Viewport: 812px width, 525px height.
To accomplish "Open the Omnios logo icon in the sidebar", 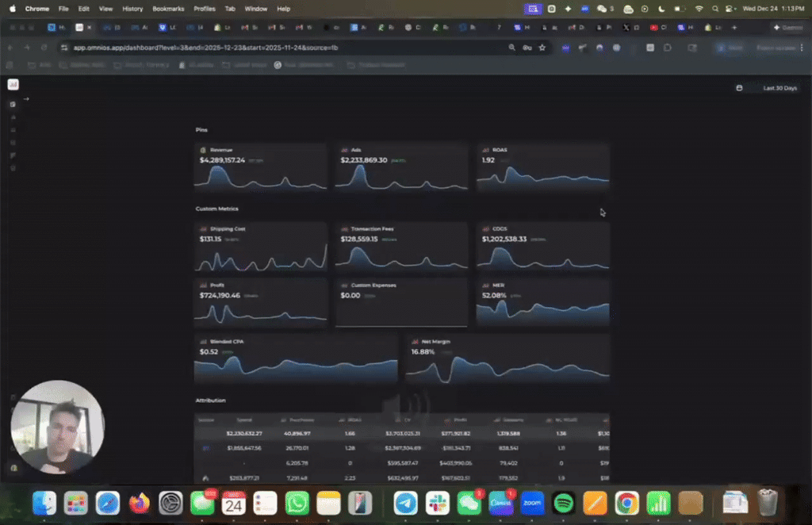I will click(x=13, y=84).
